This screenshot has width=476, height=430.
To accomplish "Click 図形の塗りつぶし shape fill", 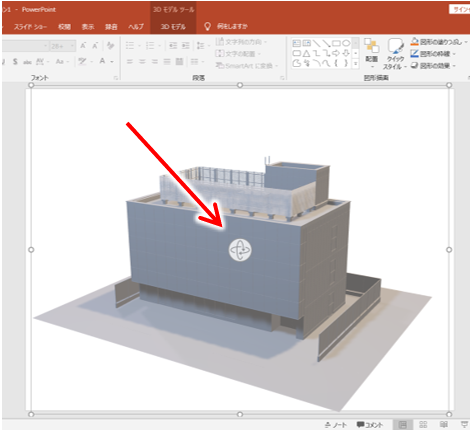I will tap(439, 42).
